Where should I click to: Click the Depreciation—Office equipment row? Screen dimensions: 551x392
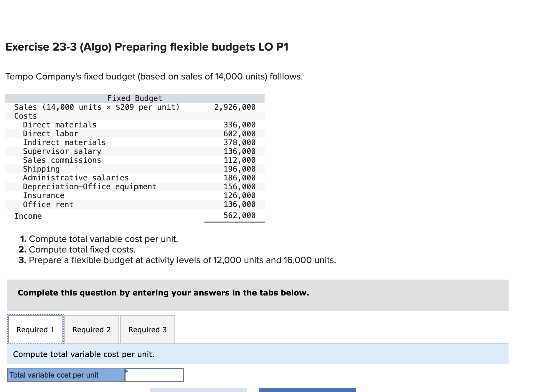pos(90,186)
